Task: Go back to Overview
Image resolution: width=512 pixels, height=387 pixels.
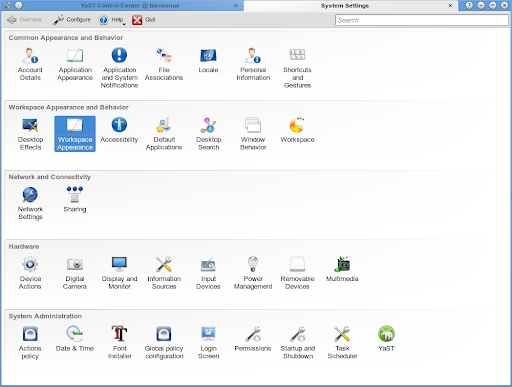Action: click(x=24, y=20)
